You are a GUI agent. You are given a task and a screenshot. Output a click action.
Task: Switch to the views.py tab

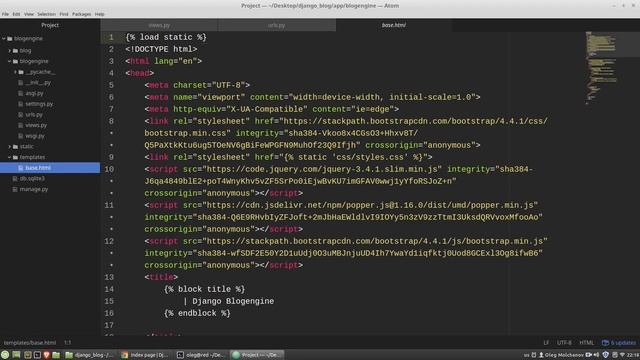[x=159, y=25]
